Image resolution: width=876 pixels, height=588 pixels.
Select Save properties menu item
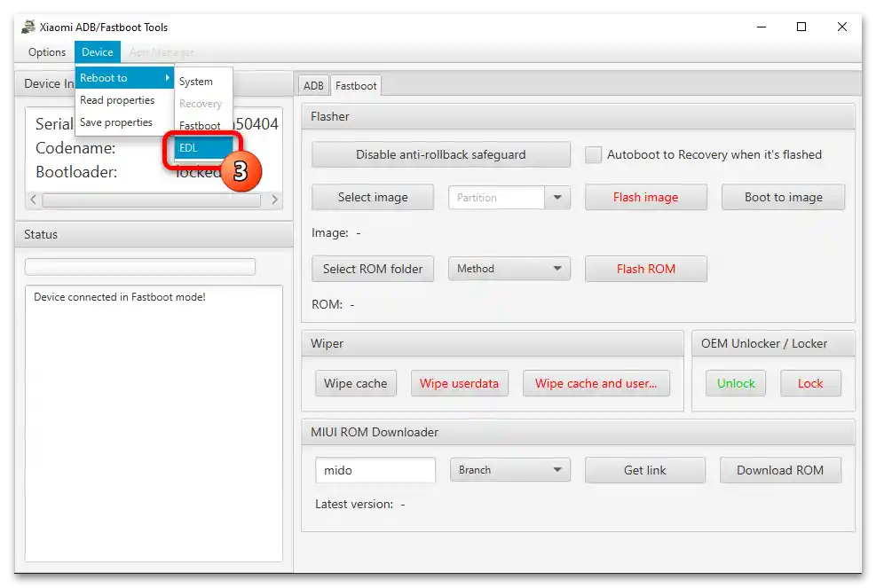(x=124, y=122)
